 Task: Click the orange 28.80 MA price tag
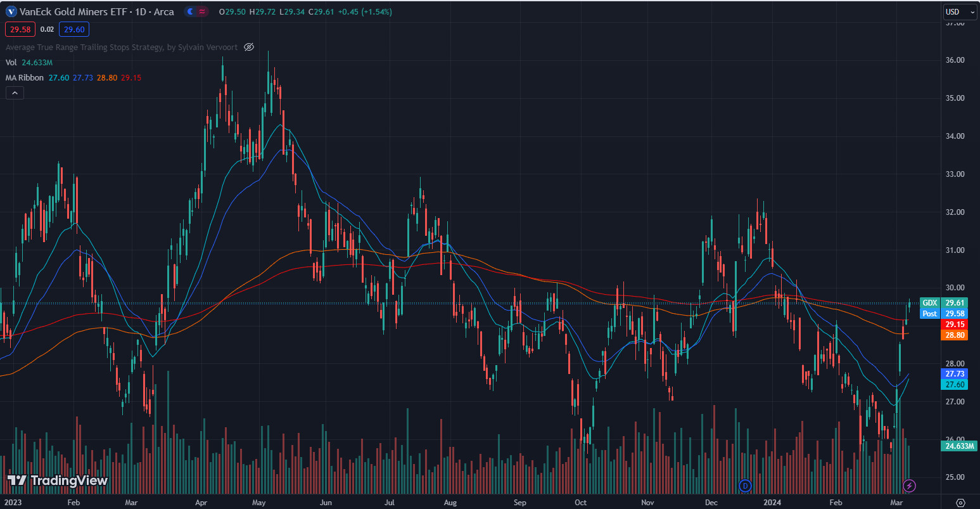coord(955,335)
